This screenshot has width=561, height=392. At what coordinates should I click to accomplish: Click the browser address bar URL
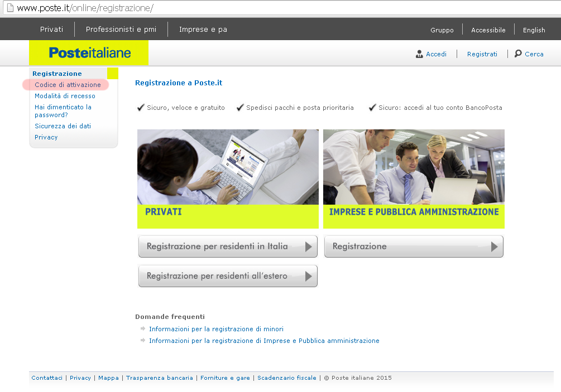[x=85, y=8]
